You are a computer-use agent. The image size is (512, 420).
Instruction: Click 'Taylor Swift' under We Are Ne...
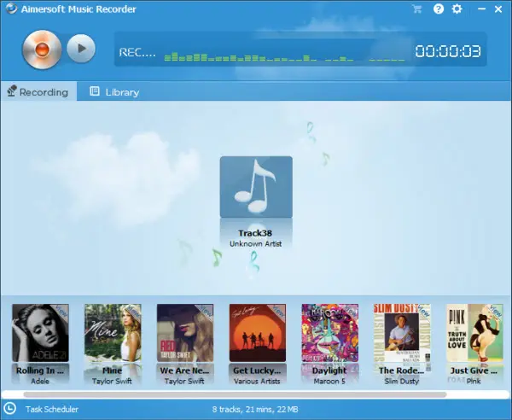click(x=184, y=381)
